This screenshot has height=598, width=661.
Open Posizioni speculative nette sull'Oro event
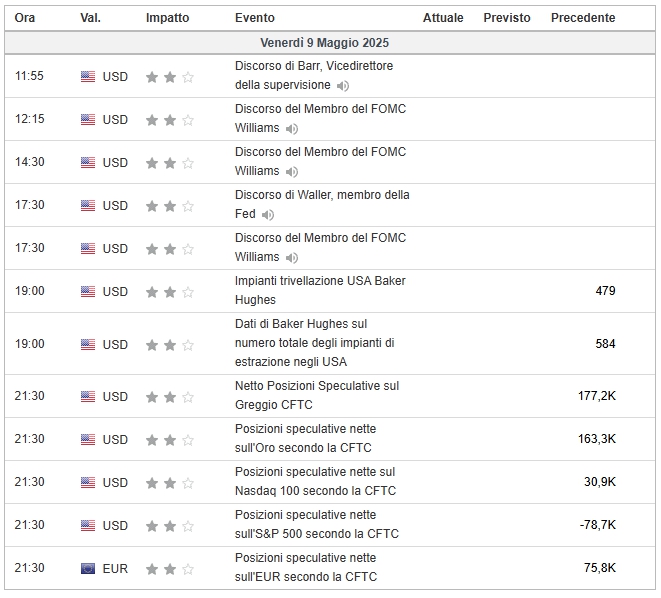305,438
